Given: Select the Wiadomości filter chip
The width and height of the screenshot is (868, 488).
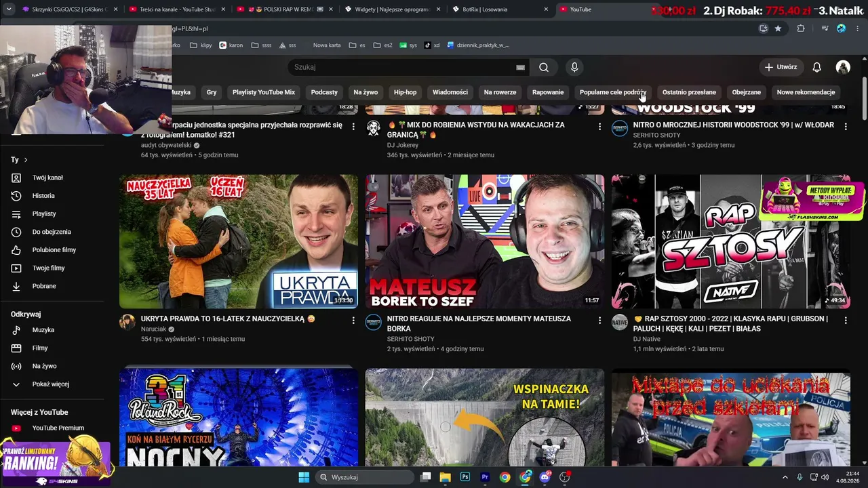Looking at the screenshot, I should tap(450, 92).
